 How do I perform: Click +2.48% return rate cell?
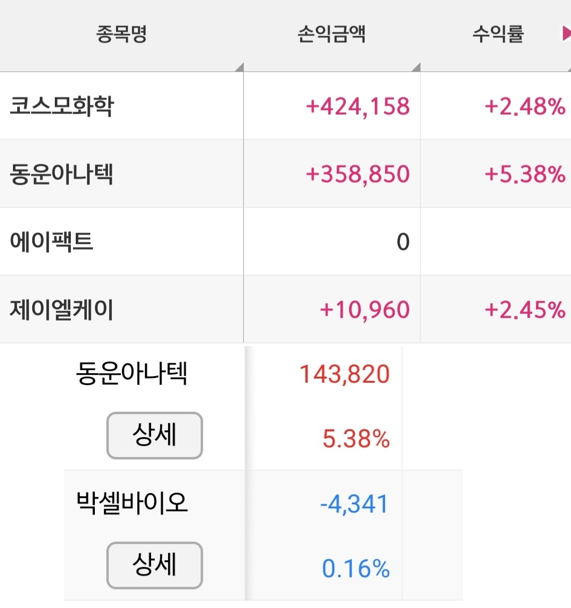[x=525, y=106]
